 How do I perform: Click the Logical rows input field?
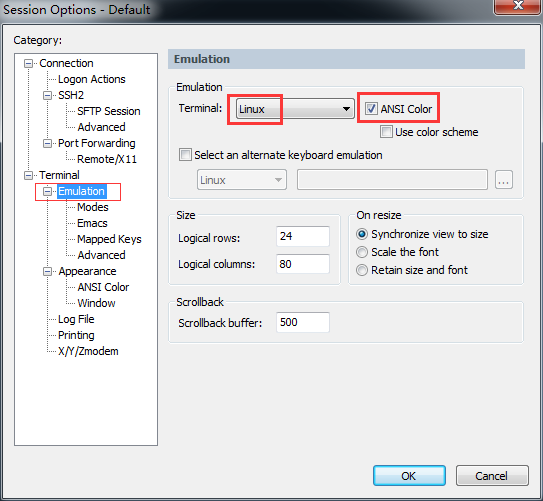coord(303,236)
